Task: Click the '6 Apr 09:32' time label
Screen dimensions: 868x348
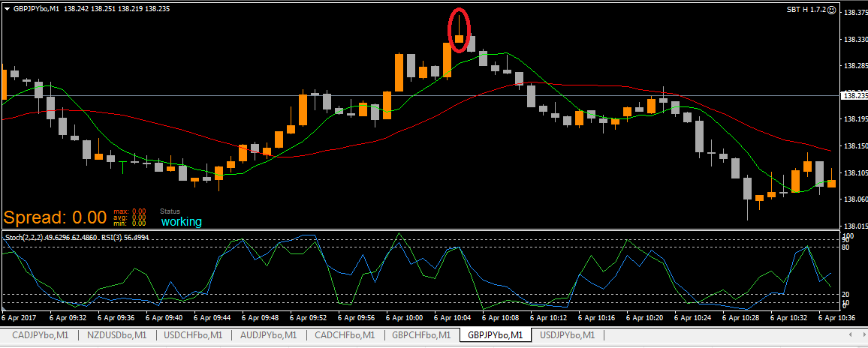Action: (x=68, y=318)
